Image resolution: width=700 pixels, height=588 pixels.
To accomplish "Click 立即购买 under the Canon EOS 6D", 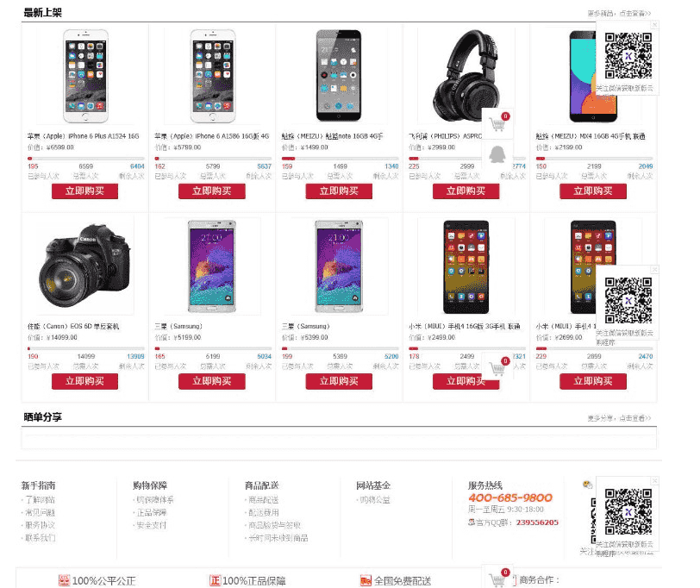I will coord(84,381).
